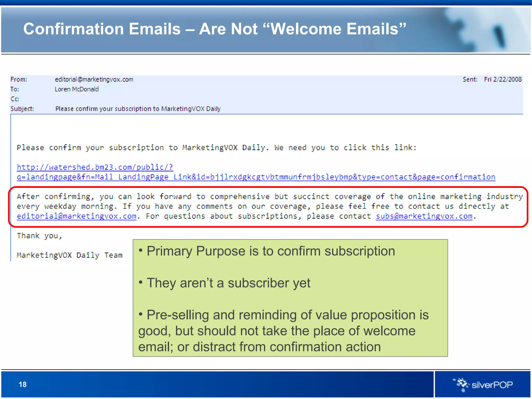Click the q=landingpage second line of URL

[x=256, y=177]
